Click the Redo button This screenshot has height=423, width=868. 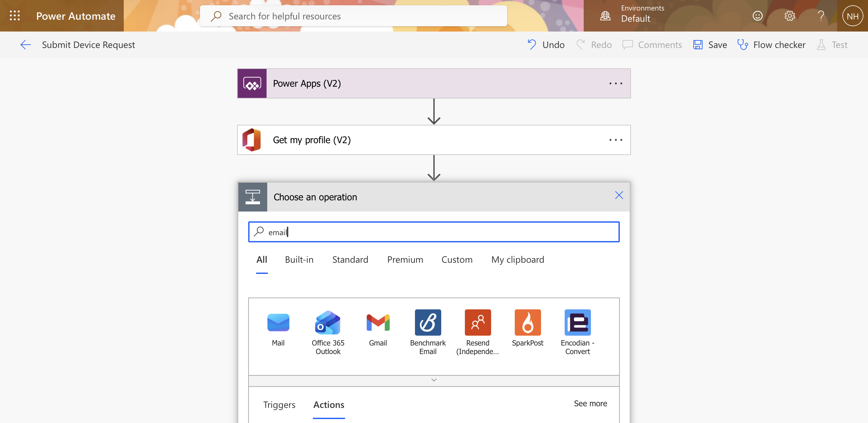(594, 45)
